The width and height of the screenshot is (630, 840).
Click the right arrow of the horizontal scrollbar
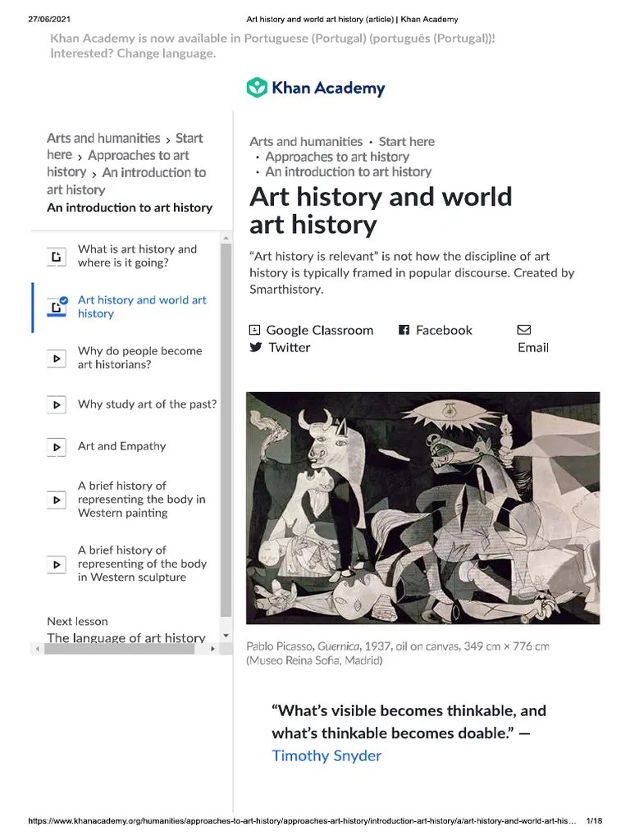pos(213,648)
